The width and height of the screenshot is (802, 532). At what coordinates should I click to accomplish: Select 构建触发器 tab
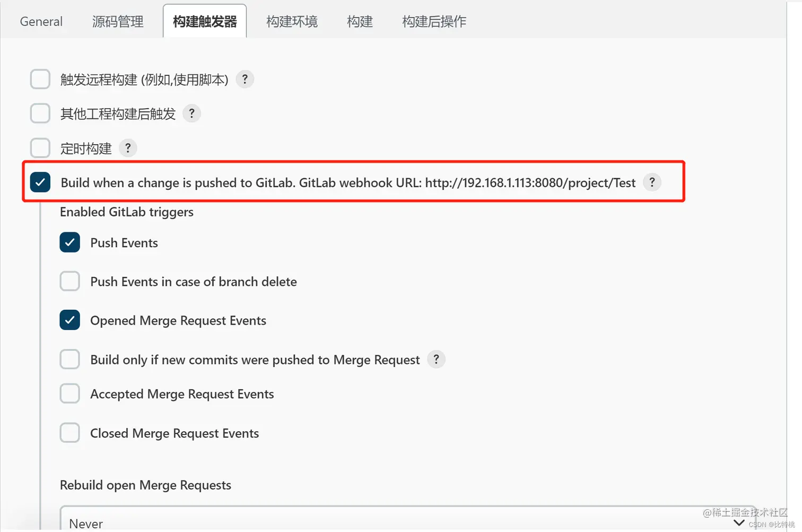205,22
